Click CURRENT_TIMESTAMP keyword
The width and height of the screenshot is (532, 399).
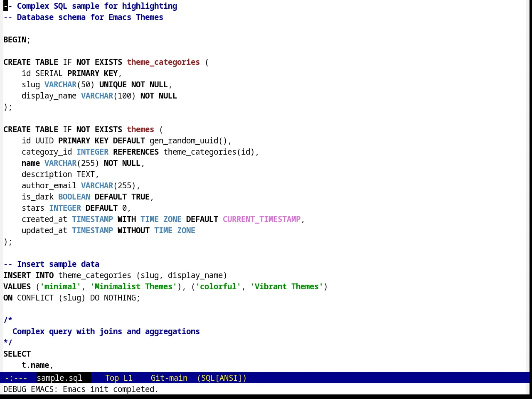tap(261, 219)
